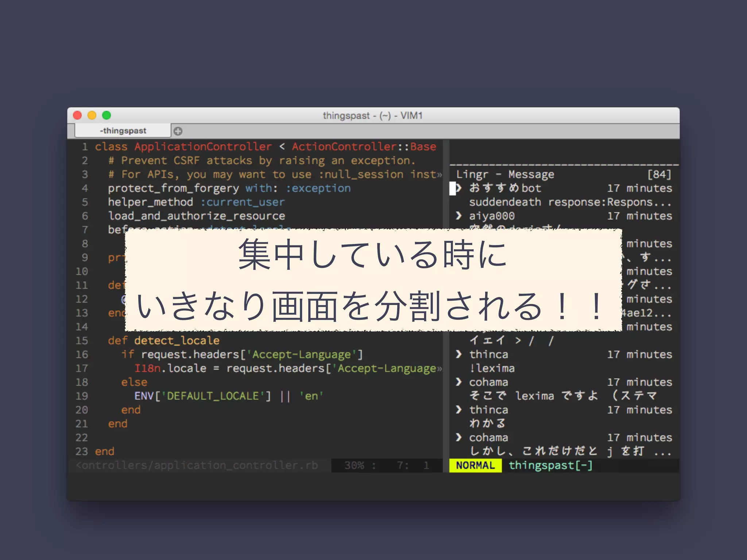Click the window title 'thingspast - (~) - VIM1'
747x560 pixels.
(x=373, y=116)
